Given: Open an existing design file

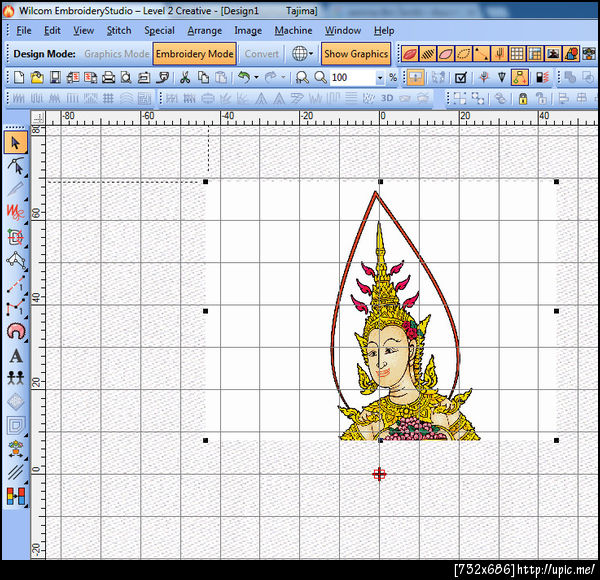Looking at the screenshot, I should 37,78.
